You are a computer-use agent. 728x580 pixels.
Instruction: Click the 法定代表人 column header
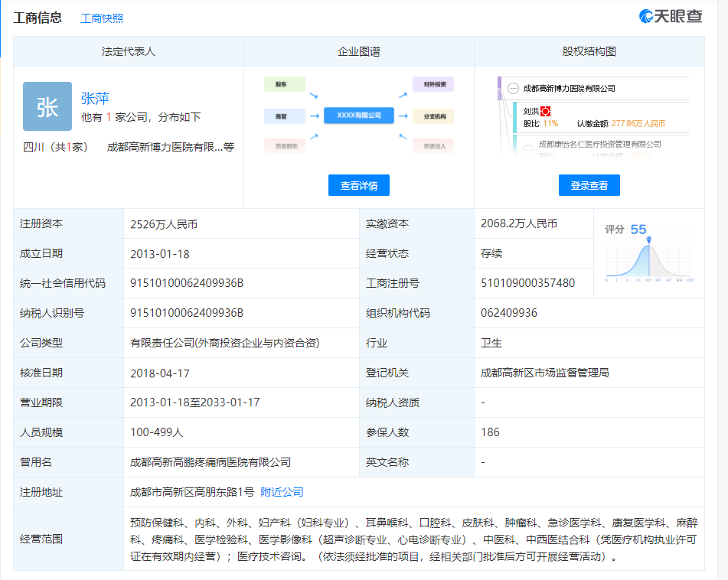[x=129, y=51]
